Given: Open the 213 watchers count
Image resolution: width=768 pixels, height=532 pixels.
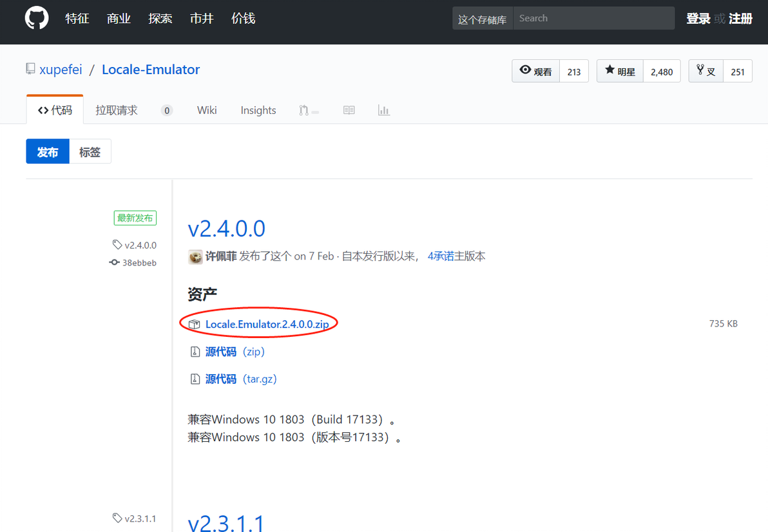Looking at the screenshot, I should (574, 71).
